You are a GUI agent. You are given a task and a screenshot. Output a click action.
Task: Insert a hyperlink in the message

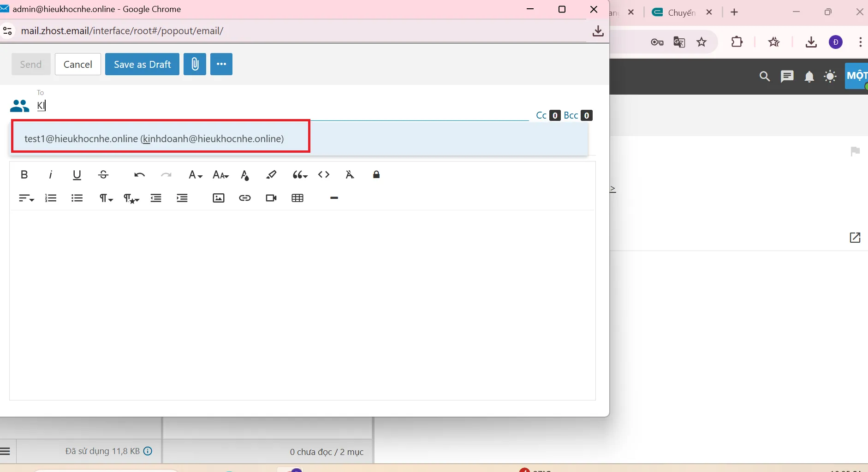point(245,198)
